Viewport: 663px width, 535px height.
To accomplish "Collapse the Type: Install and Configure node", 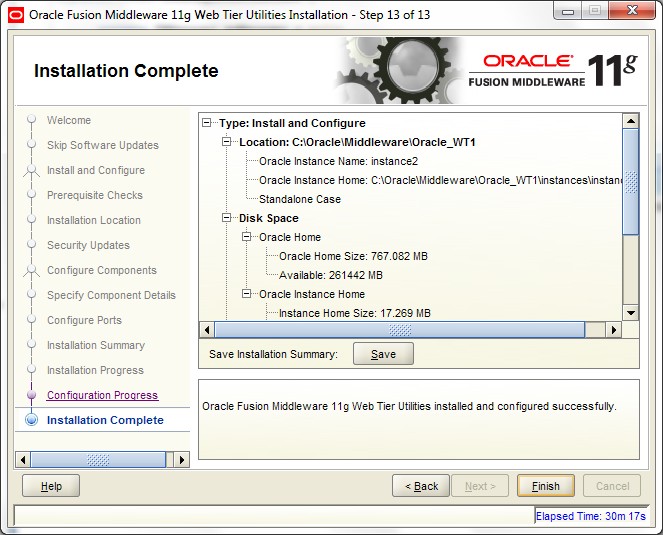I will click(206, 123).
